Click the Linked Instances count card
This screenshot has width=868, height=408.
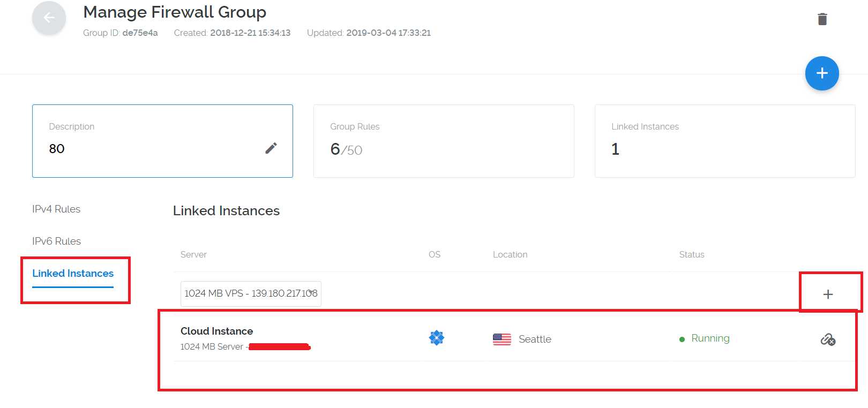pyautogui.click(x=725, y=141)
